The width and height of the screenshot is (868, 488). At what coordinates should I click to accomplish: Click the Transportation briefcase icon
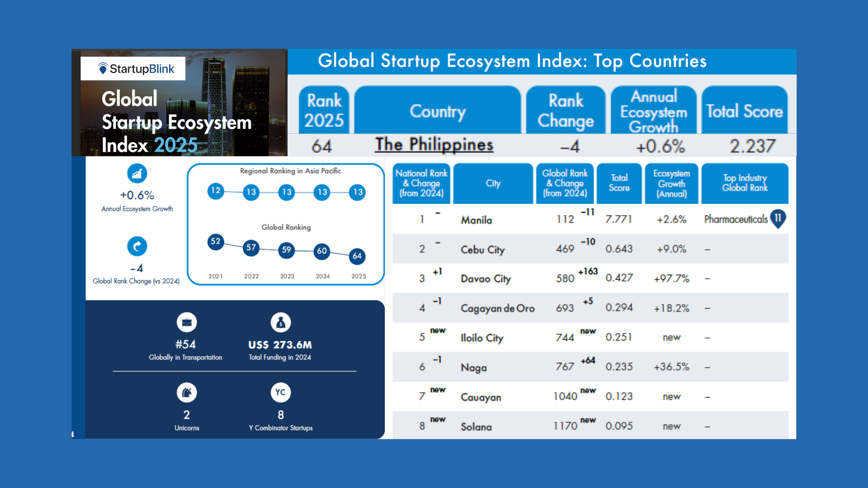coord(186,323)
